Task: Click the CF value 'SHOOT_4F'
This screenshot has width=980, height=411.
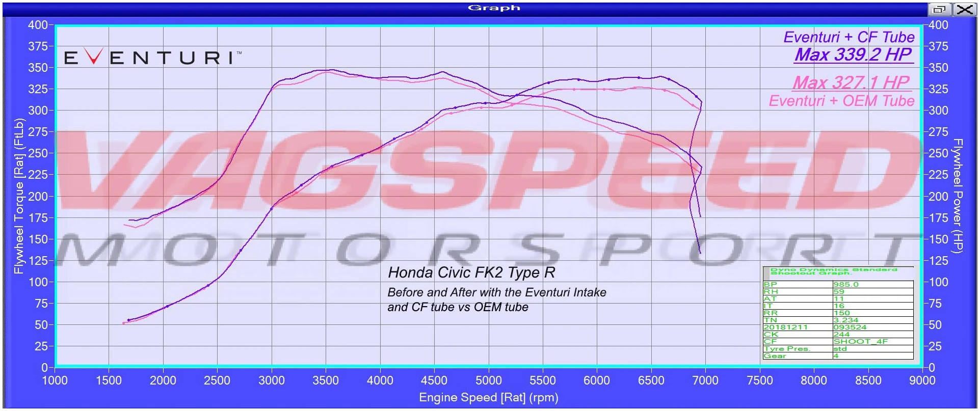Action: point(873,342)
